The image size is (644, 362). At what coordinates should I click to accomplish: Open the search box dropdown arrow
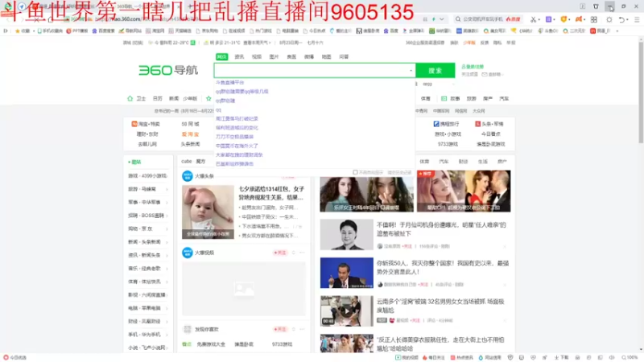411,71
